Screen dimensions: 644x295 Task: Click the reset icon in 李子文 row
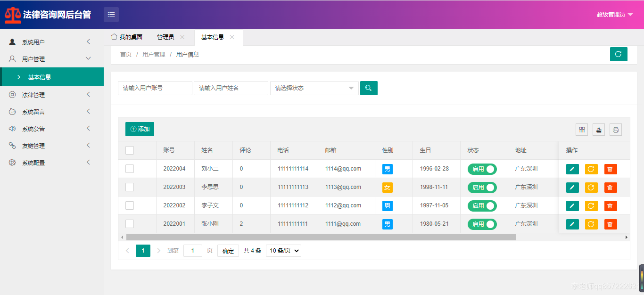click(x=591, y=206)
